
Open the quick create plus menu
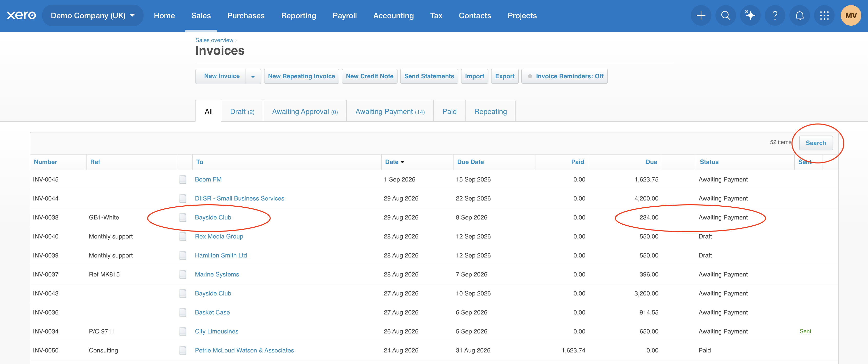(701, 15)
